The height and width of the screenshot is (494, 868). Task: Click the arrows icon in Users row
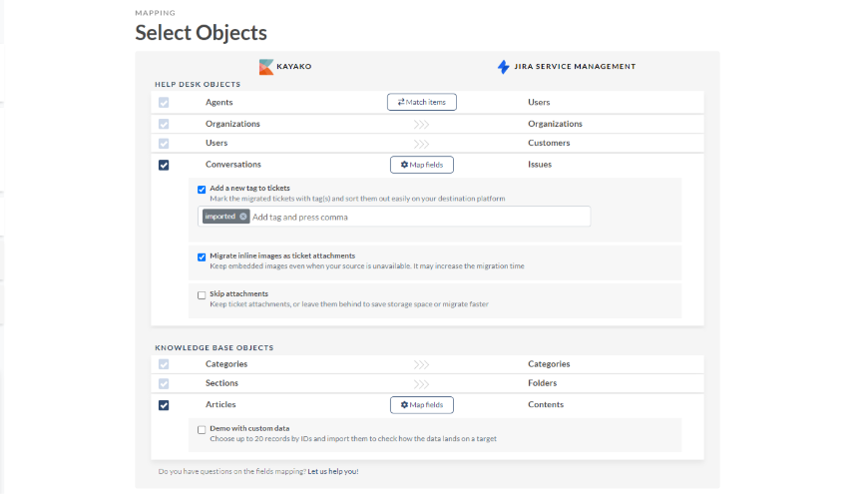(421, 144)
